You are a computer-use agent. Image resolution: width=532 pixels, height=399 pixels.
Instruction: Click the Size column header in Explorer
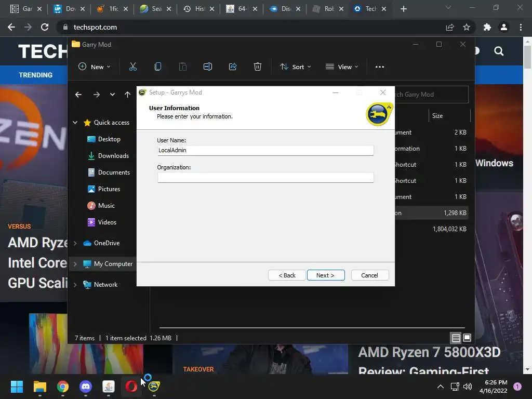click(x=449, y=116)
